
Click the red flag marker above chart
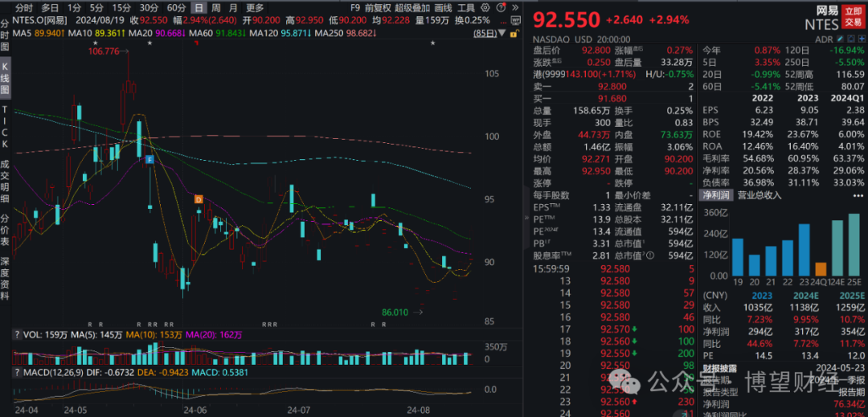[197, 43]
